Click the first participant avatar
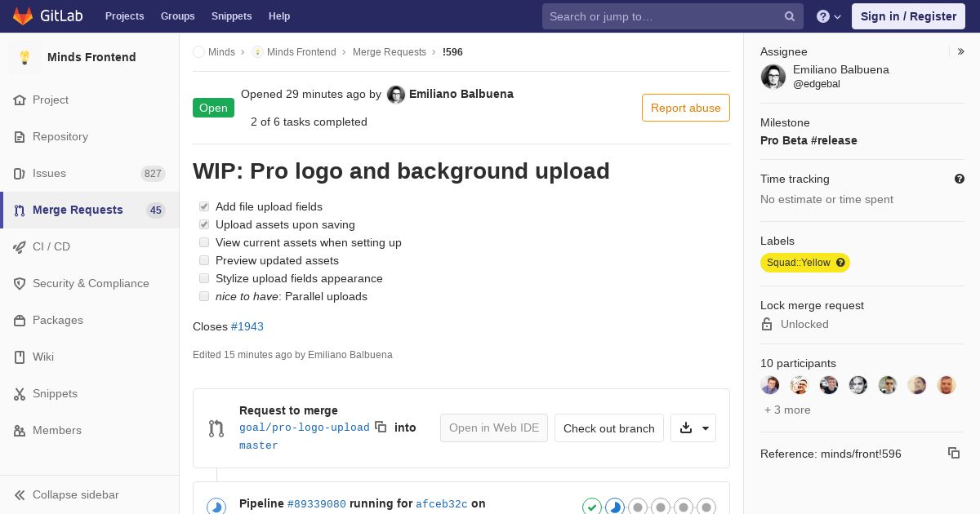The width and height of the screenshot is (980, 514). tap(770, 385)
